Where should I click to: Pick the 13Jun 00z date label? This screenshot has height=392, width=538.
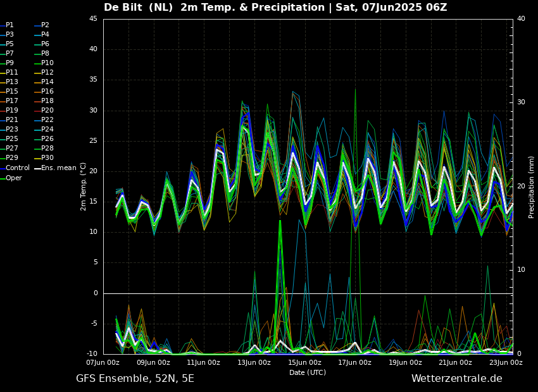pyautogui.click(x=254, y=362)
